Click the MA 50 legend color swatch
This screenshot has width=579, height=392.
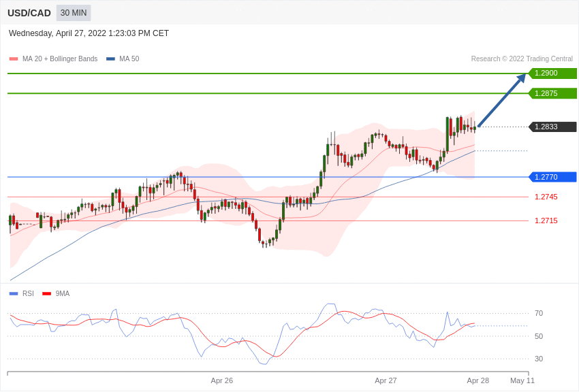[110, 59]
